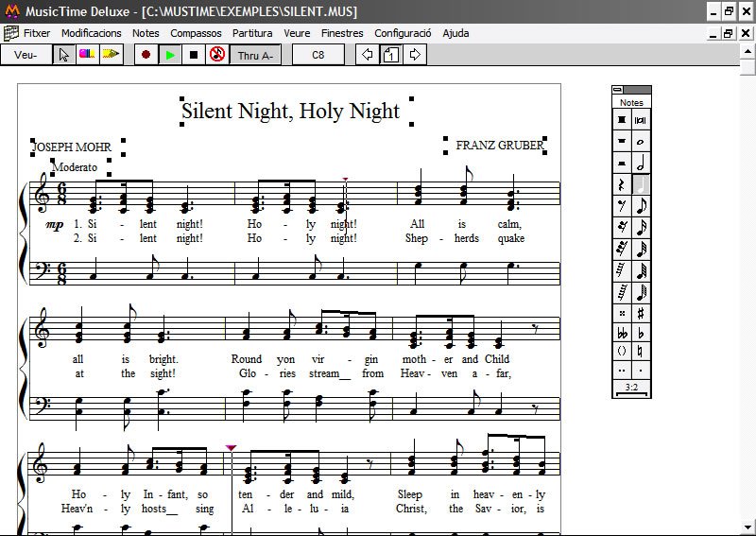
Task: Select the natural accidental
Action: (641, 352)
